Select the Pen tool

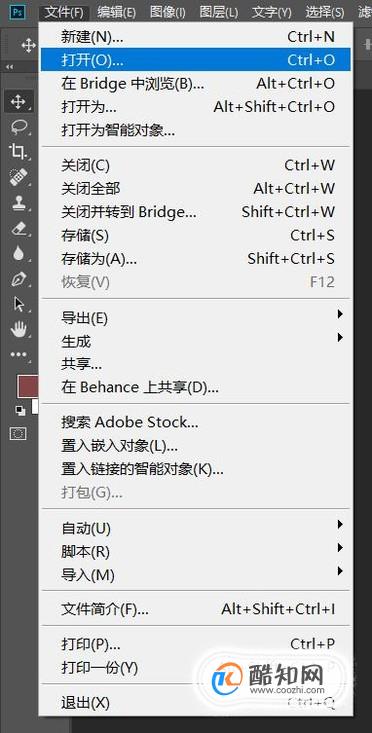click(x=19, y=279)
